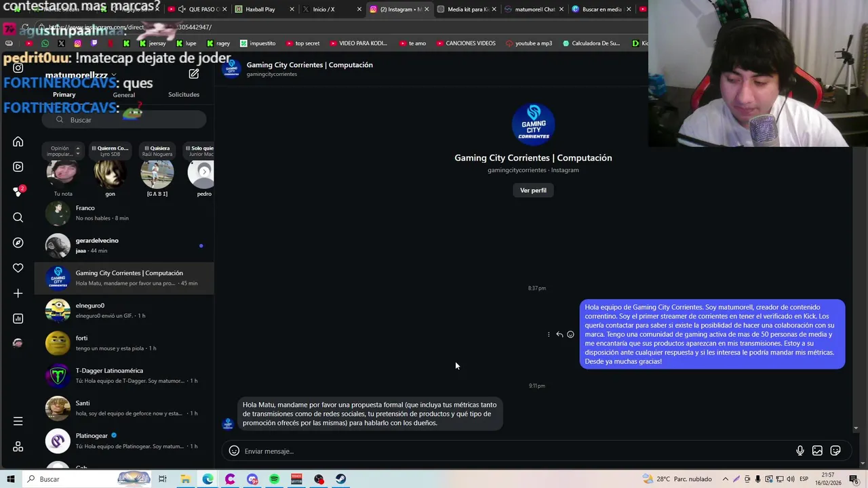
Task: Select Gaming City Corrientes conversation in list
Action: pyautogui.click(x=124, y=278)
